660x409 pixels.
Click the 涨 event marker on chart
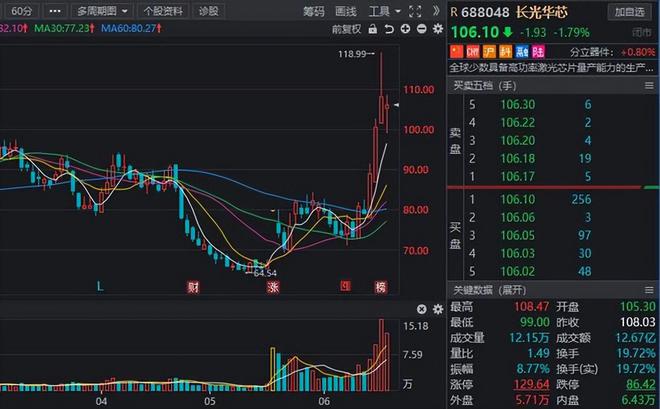[273, 287]
